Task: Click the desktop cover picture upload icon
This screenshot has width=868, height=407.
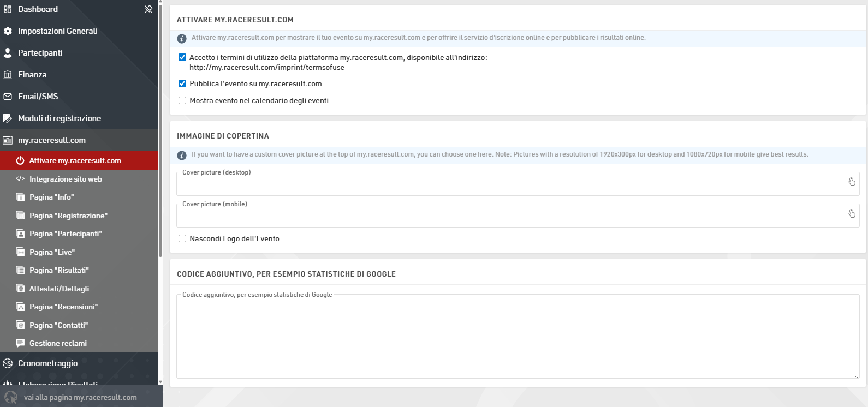Action: click(852, 182)
